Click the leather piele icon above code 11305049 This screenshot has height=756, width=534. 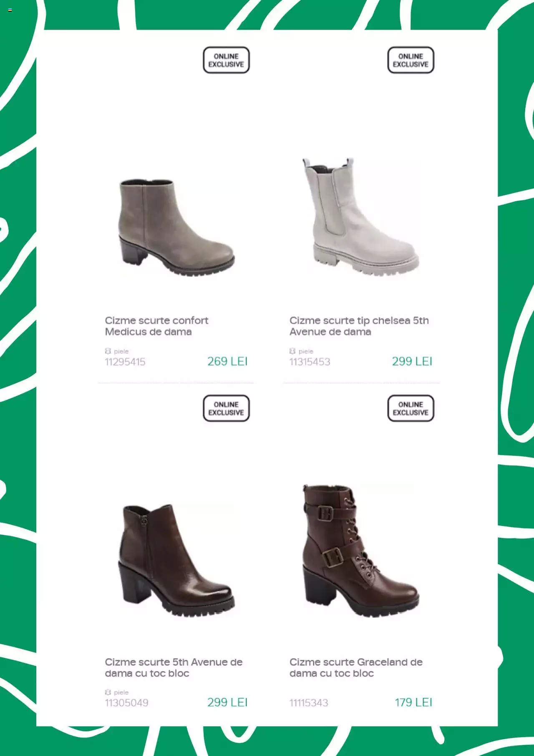click(108, 692)
